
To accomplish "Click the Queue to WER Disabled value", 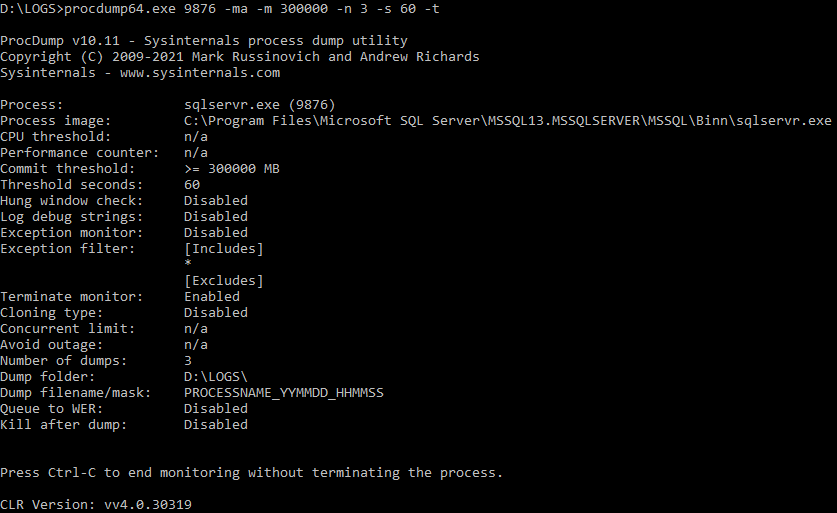I will 216,409.
